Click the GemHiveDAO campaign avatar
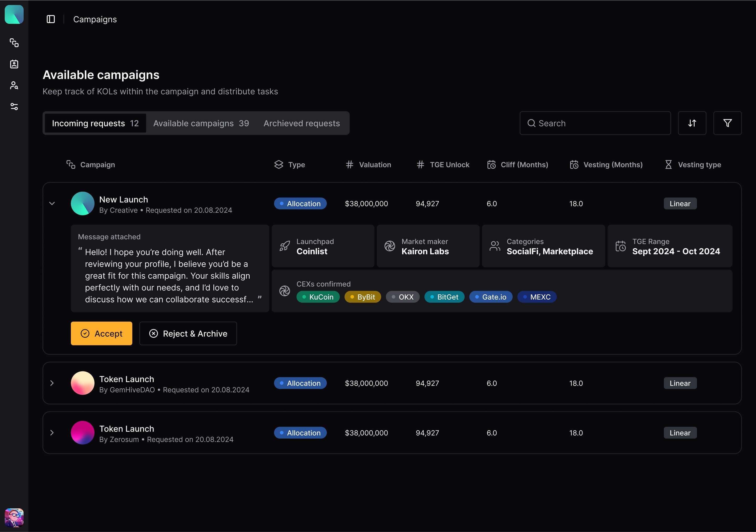Screen dimensions: 756x532 [x=83, y=383]
